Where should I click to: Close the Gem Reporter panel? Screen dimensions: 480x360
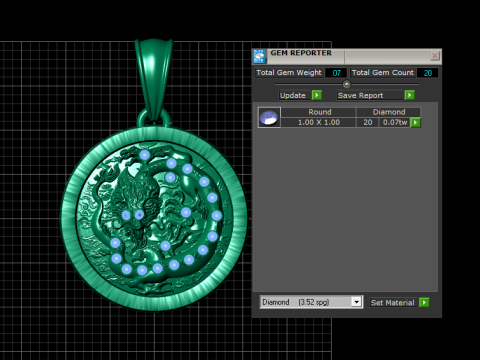point(435,56)
